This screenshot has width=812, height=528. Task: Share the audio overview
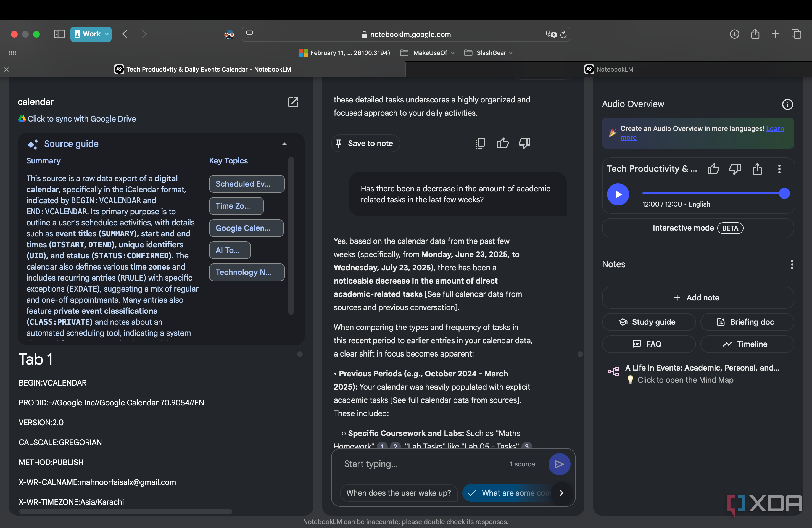(757, 169)
